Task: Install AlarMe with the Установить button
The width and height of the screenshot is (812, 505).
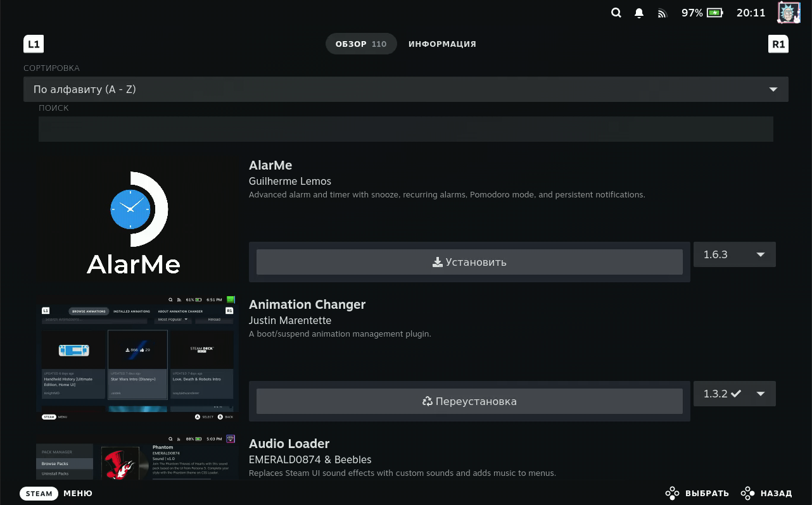Action: coord(469,262)
